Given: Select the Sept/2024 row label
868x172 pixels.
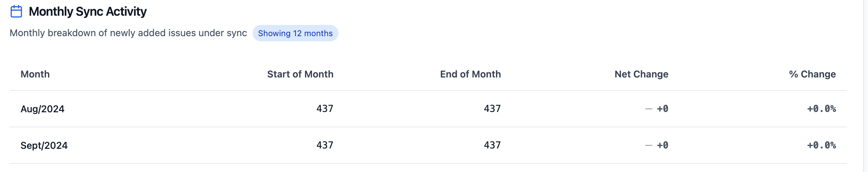Looking at the screenshot, I should coord(44,145).
